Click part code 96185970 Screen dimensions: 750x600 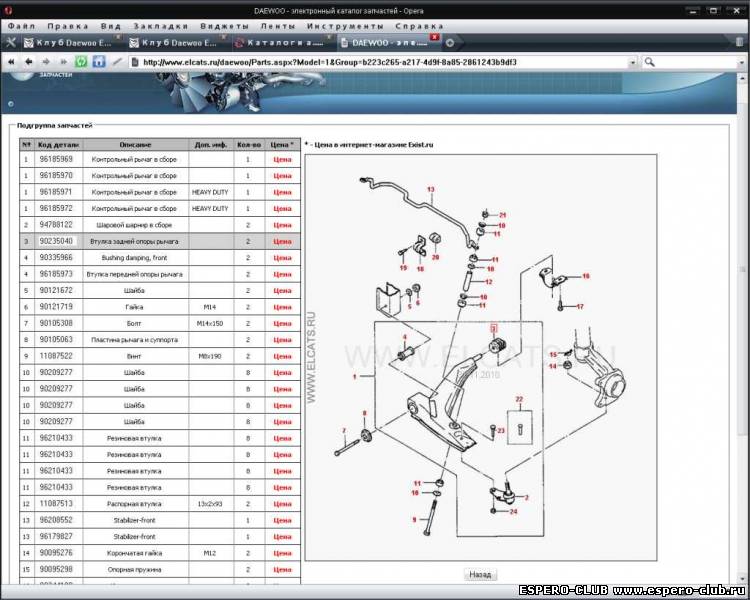pos(56,176)
